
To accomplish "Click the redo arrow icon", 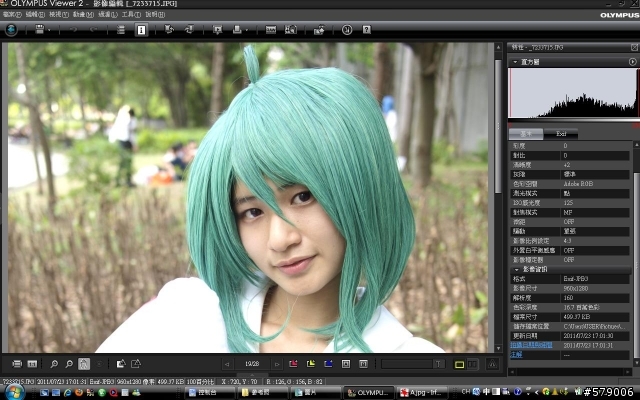I will pos(93,30).
